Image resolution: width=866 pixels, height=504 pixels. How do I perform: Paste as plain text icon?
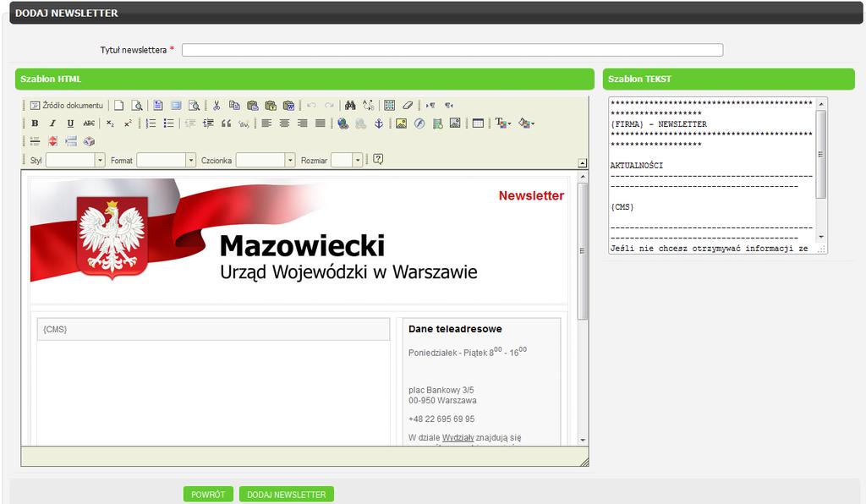pos(270,106)
